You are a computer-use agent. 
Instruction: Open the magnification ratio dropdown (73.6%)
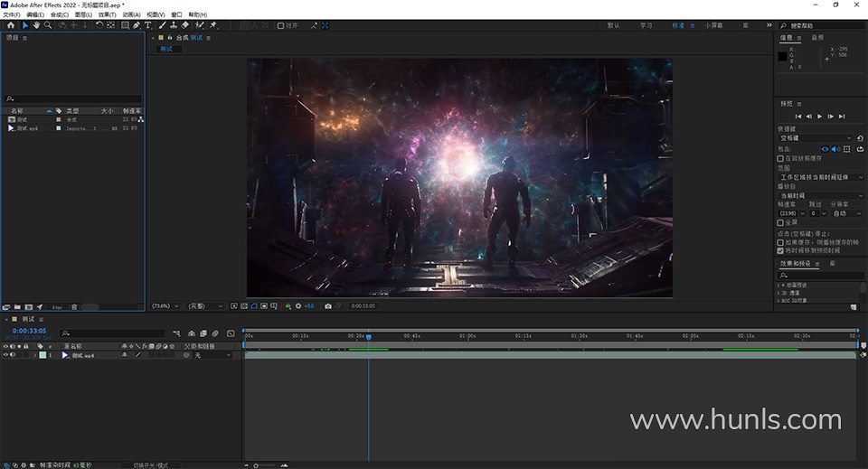(x=165, y=305)
